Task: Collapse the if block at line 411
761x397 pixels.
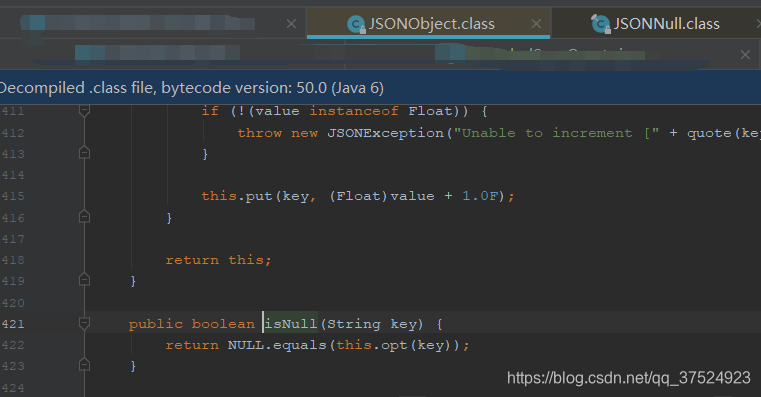Action: [x=84, y=111]
